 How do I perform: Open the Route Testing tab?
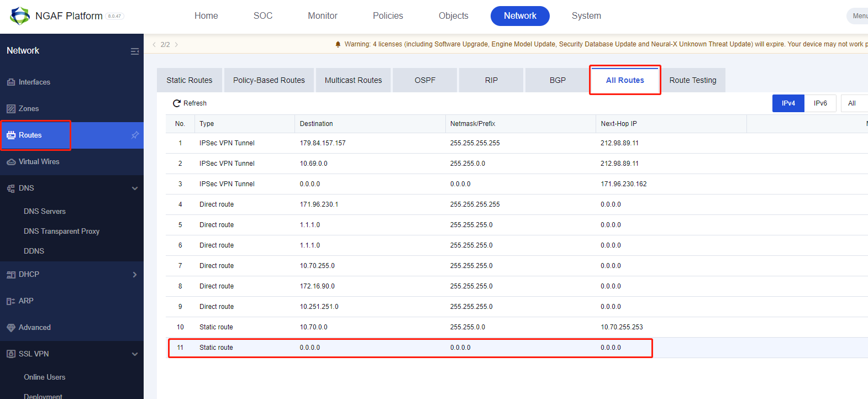(x=693, y=80)
